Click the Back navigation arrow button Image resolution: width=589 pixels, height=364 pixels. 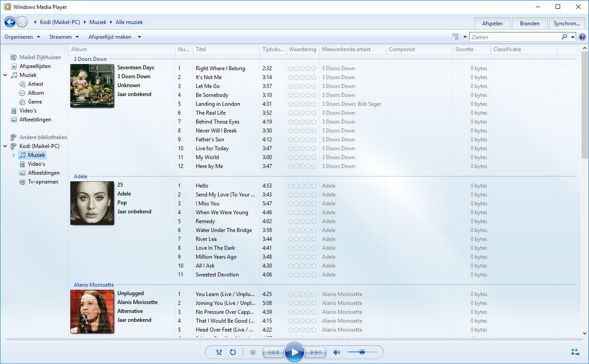(10, 22)
